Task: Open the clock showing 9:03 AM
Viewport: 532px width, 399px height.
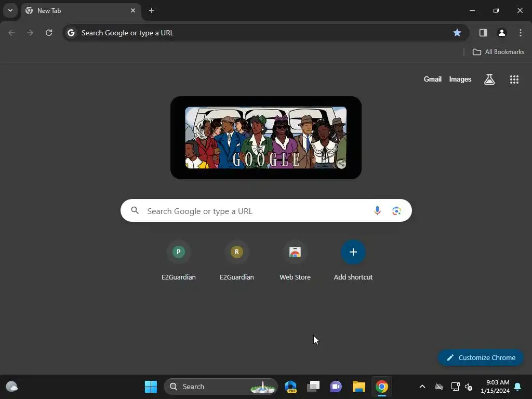Action: point(495,387)
